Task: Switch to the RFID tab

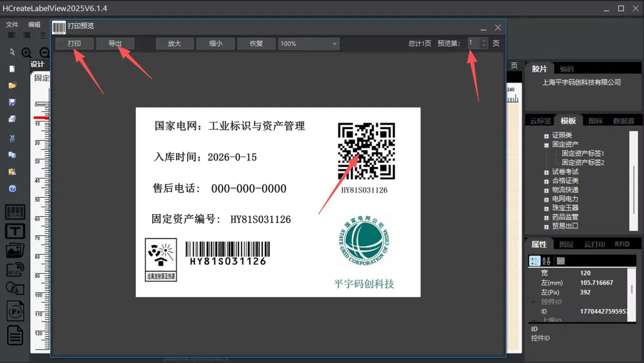Action: point(622,244)
